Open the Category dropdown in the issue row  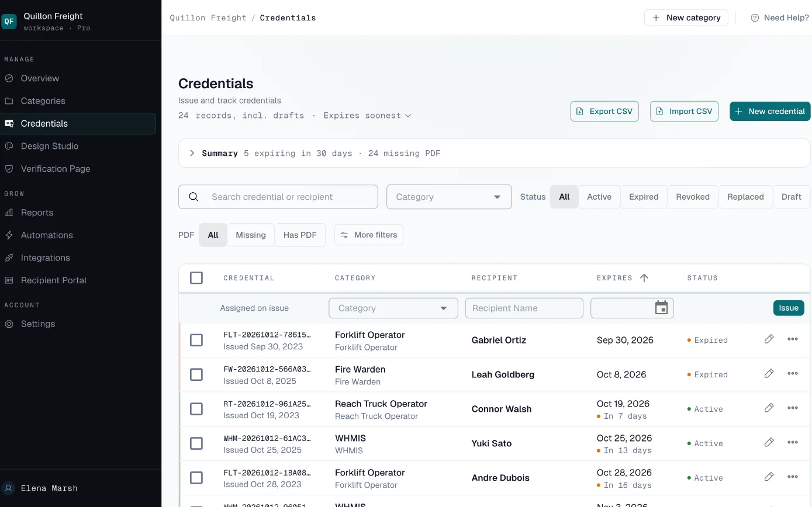(x=393, y=308)
